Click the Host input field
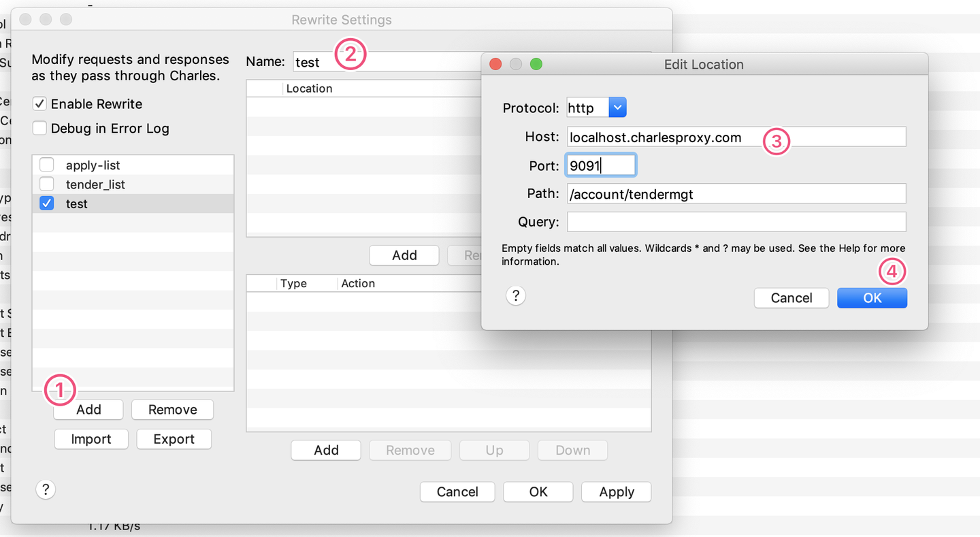Image resolution: width=980 pixels, height=537 pixels. 736,137
